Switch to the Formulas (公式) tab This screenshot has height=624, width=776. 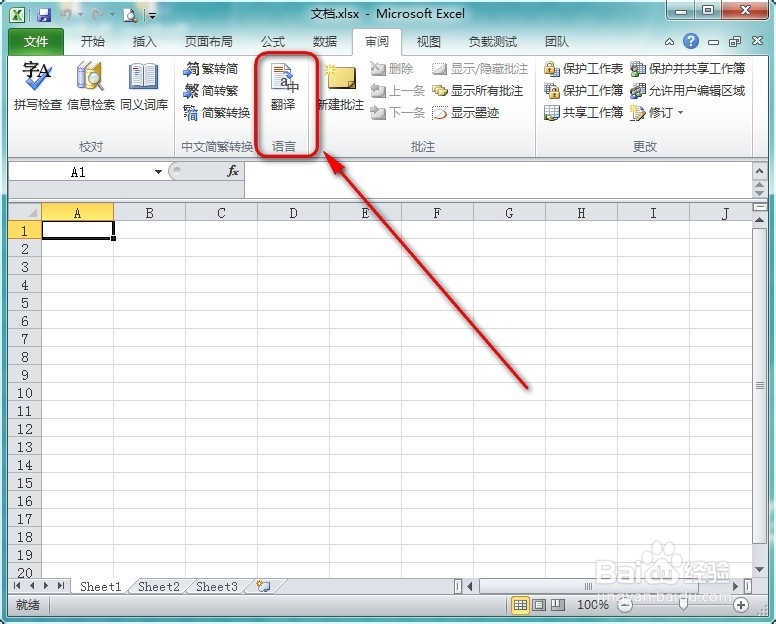[273, 42]
